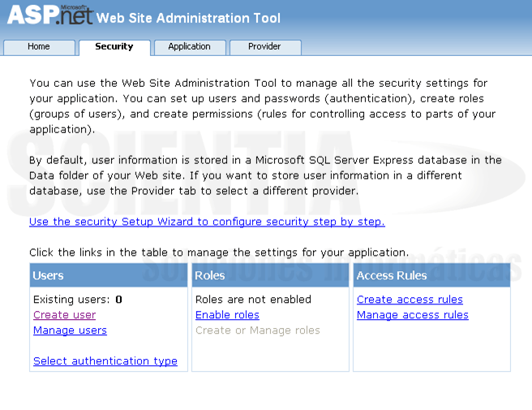Viewport: 532px width, 410px height.
Task: Click the paragraph about SQL Server Express
Action: (x=265, y=175)
